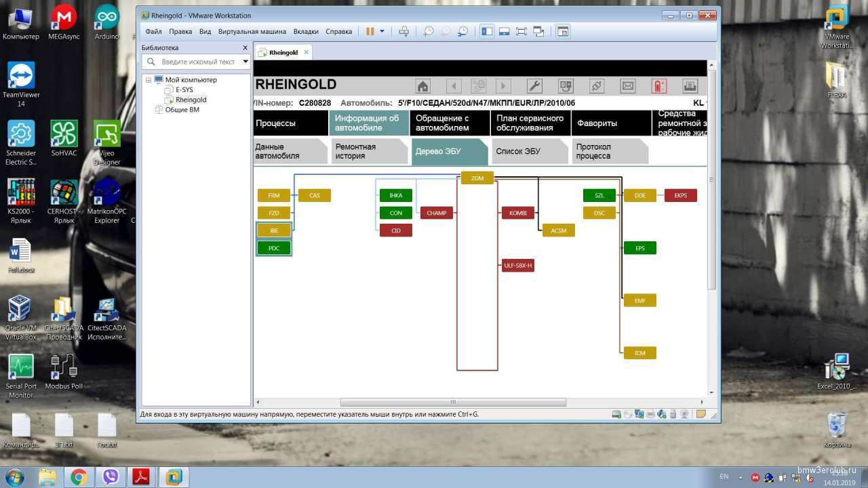The width and height of the screenshot is (868, 488).
Task: Open the envelope message icon
Action: pyautogui.click(x=628, y=86)
